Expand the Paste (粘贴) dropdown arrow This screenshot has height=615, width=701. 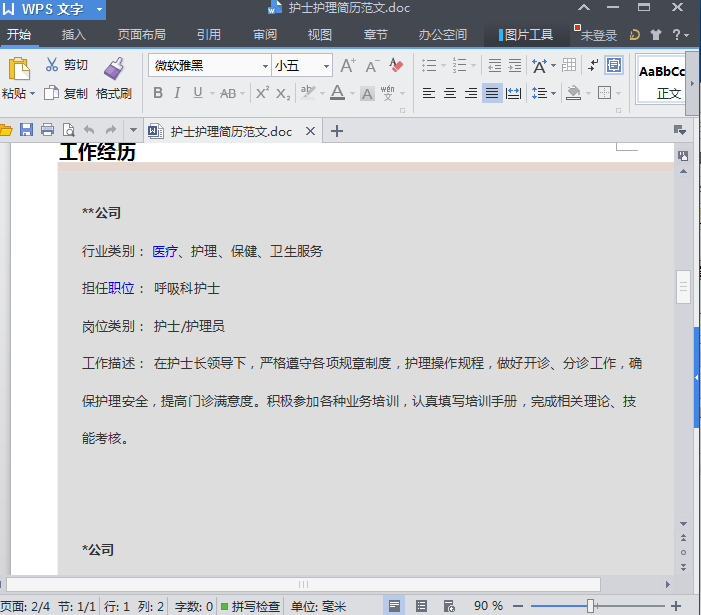pos(32,94)
